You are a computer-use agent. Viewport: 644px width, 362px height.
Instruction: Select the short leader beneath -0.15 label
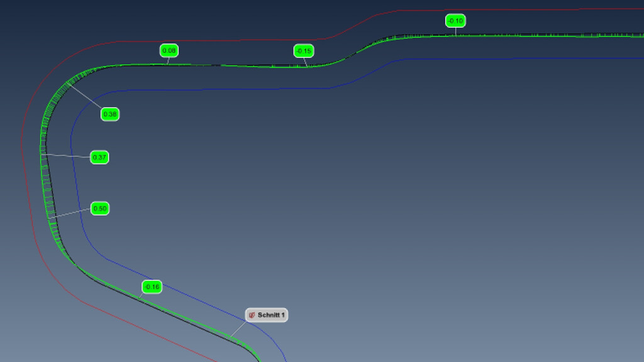click(306, 62)
